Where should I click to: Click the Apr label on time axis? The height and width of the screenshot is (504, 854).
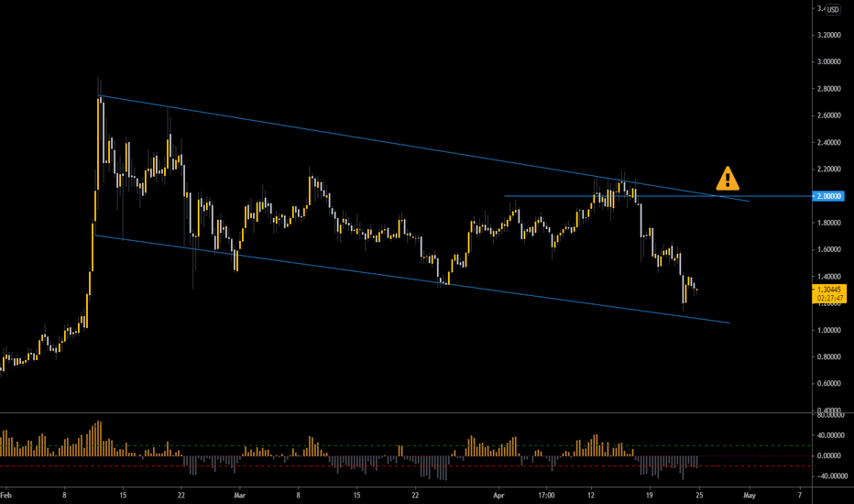point(498,495)
